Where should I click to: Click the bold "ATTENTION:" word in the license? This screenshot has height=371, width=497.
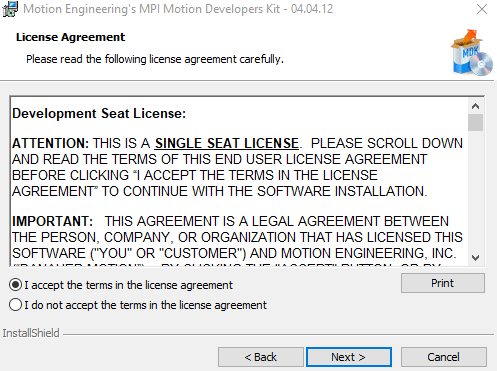tap(50, 143)
